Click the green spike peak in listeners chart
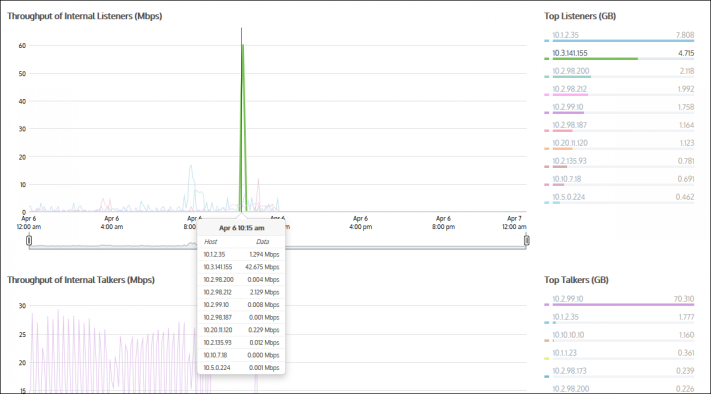Viewport: 711px width, 394px height. pyautogui.click(x=243, y=45)
